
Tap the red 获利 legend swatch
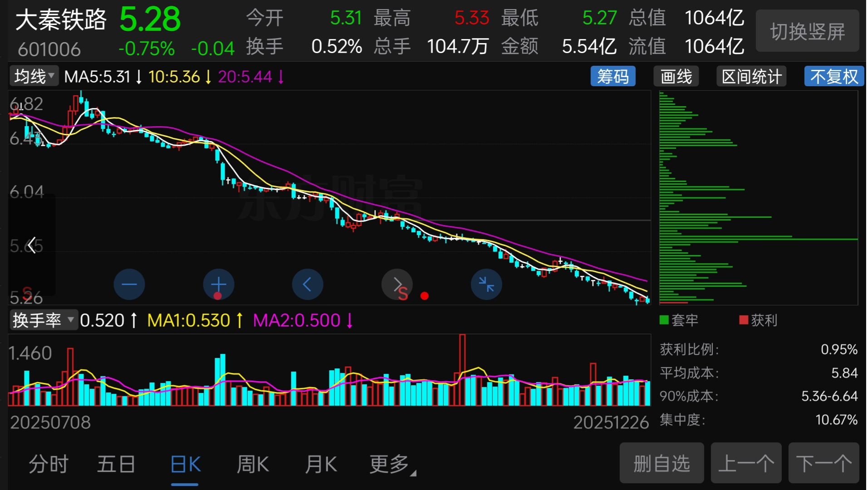tap(744, 320)
